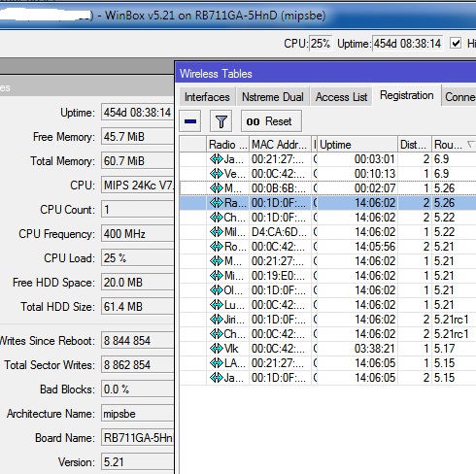The width and height of the screenshot is (476, 474).
Task: Click station icon of Lu... row
Action: point(216,305)
